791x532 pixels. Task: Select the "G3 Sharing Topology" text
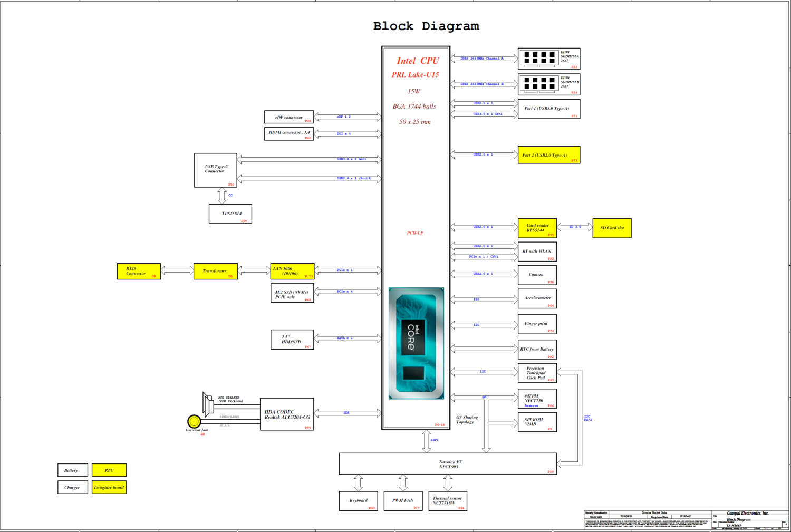(467, 420)
